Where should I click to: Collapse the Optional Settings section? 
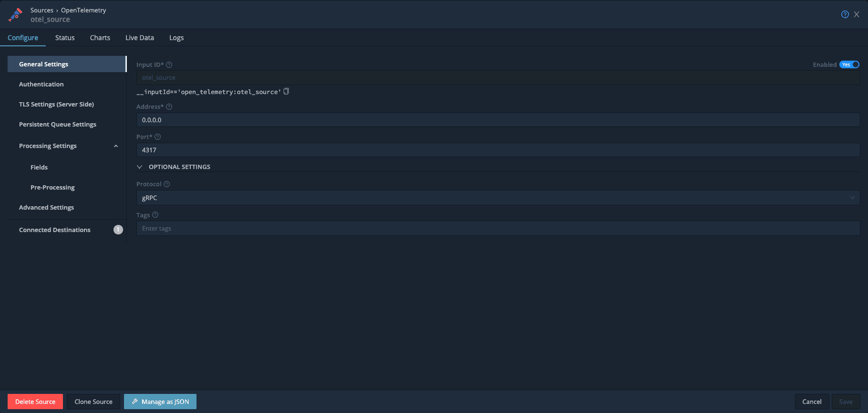140,167
